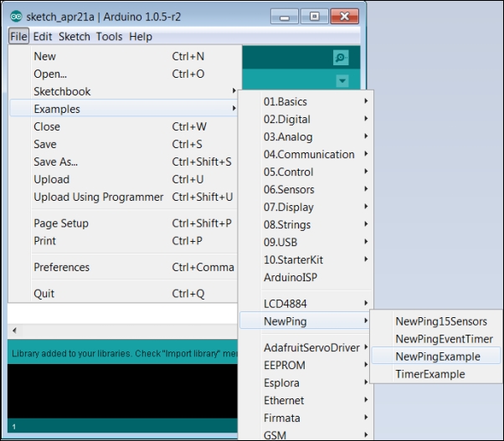Select Upload in the File menu

[124, 179]
